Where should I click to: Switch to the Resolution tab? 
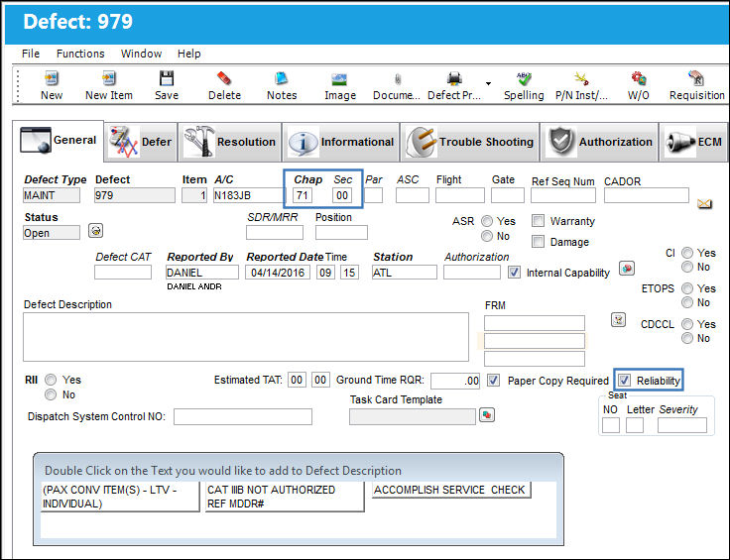click(230, 142)
